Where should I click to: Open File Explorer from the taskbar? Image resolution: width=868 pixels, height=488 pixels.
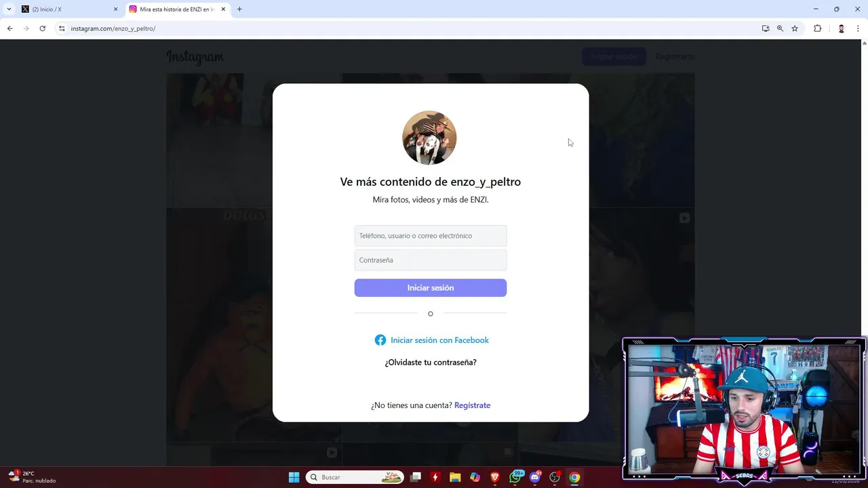click(x=455, y=477)
